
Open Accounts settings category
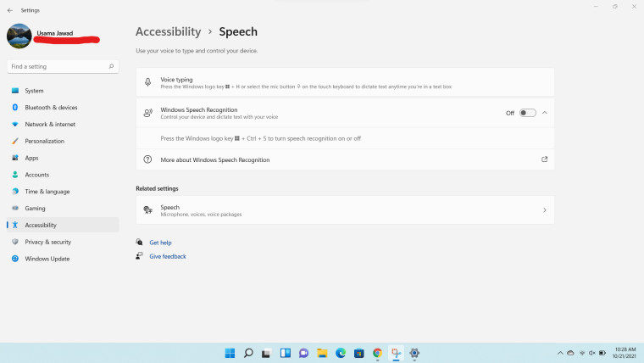[63, 175]
